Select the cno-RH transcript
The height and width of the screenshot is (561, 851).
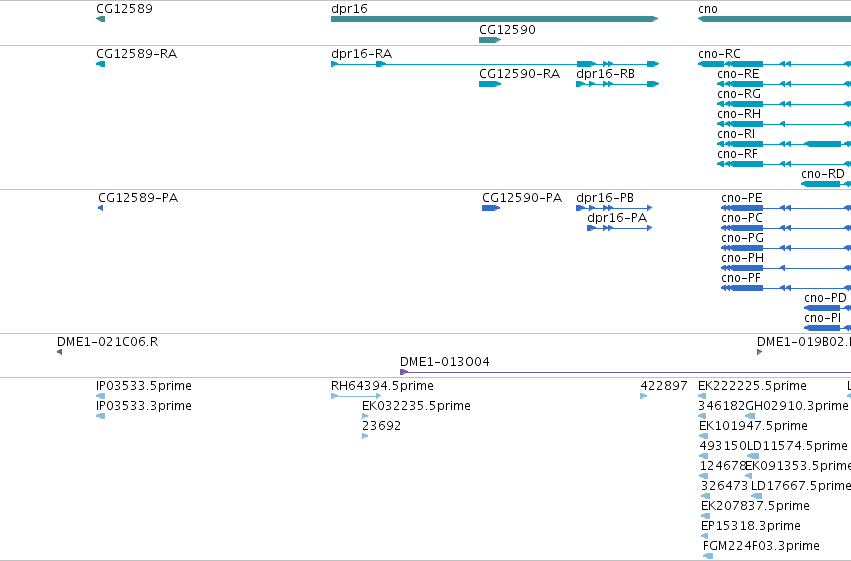coord(784,124)
